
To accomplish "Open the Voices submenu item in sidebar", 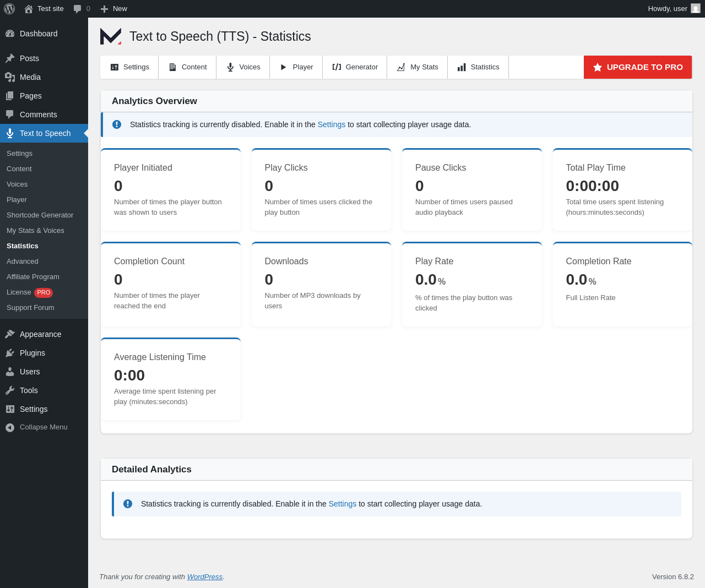I will coord(17,184).
